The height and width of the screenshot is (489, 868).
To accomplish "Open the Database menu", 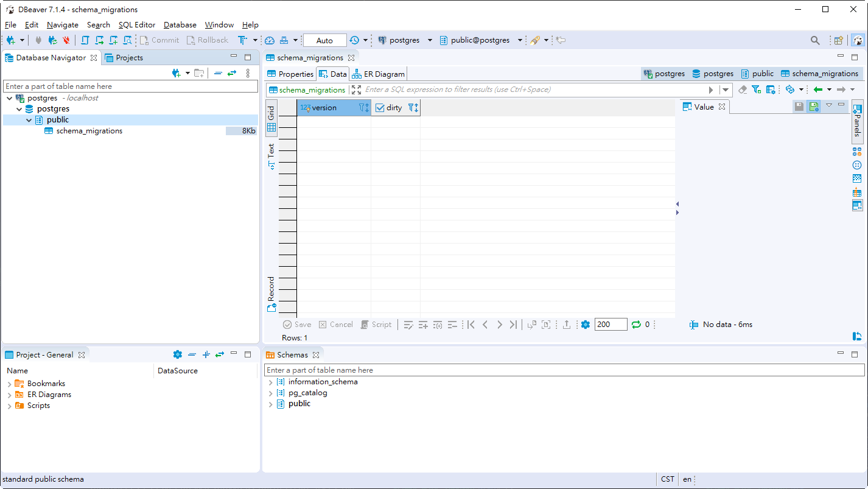I will click(x=180, y=25).
